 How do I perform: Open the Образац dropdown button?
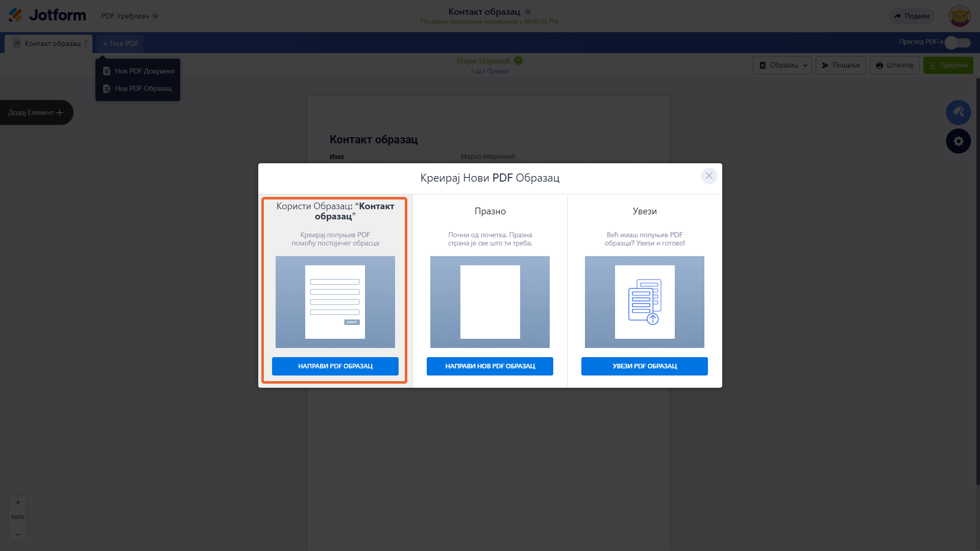[782, 65]
